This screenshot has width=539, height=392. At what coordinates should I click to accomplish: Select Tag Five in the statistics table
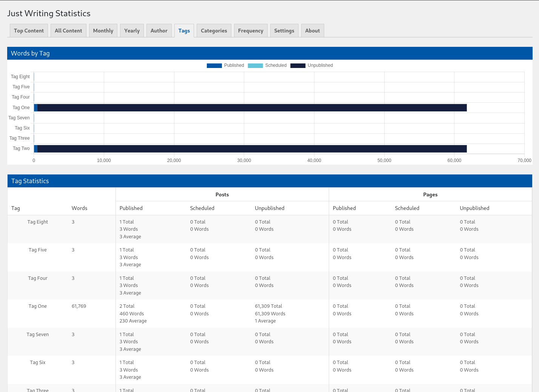point(38,250)
